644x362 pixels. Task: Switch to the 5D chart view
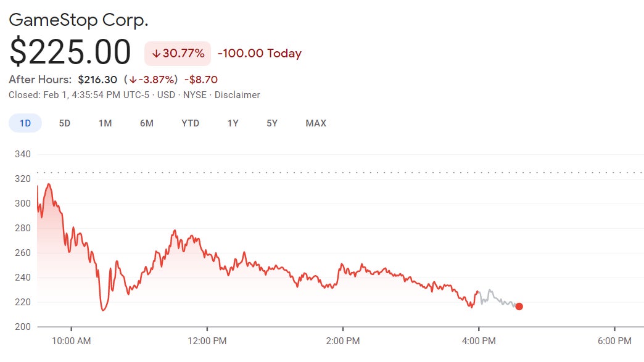[x=64, y=123]
